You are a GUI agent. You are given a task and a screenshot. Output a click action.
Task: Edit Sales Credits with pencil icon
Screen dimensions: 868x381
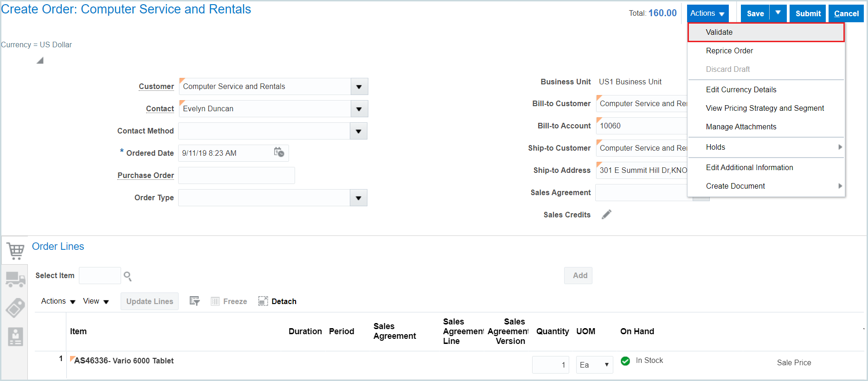(606, 214)
